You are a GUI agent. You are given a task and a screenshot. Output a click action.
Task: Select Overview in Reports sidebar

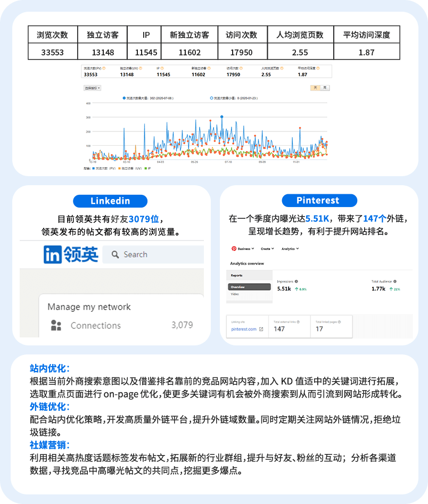coord(249,287)
